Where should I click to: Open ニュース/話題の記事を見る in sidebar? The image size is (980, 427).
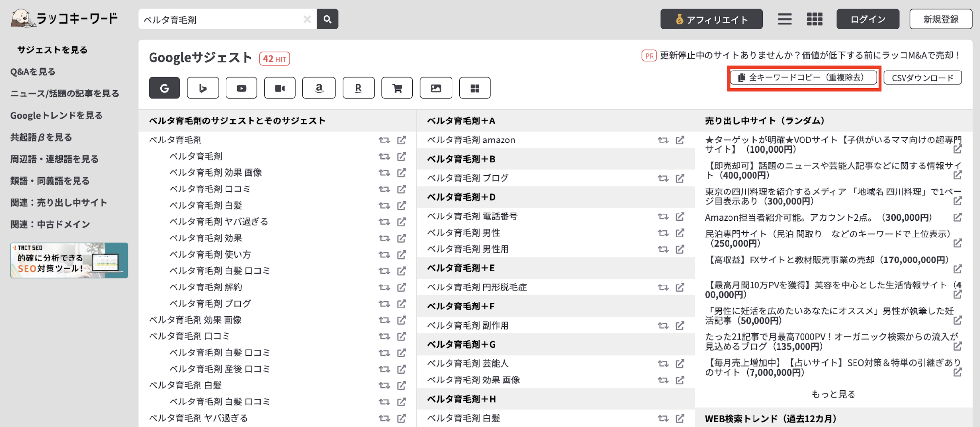coord(65,94)
